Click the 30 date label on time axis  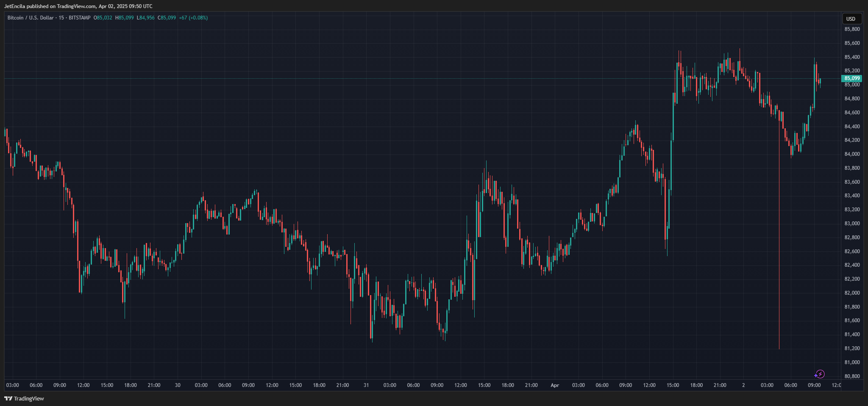pos(178,385)
